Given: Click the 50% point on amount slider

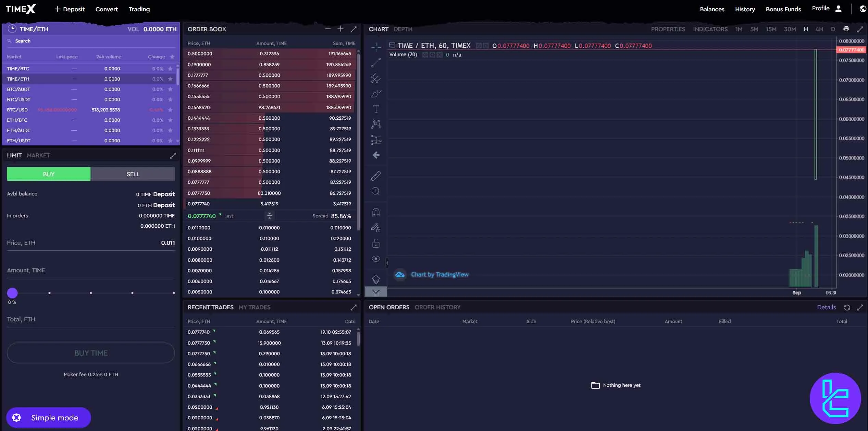Looking at the screenshot, I should [x=91, y=293].
